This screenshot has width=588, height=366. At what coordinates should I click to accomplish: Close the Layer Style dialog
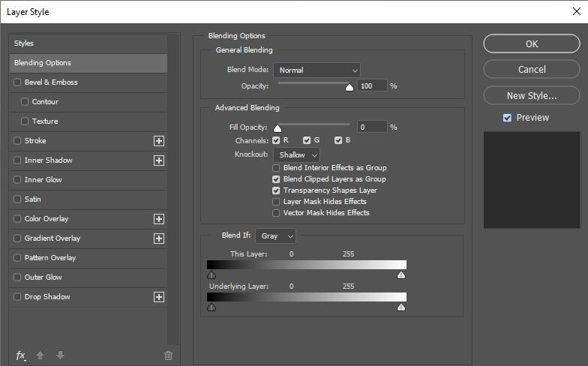tap(577, 12)
